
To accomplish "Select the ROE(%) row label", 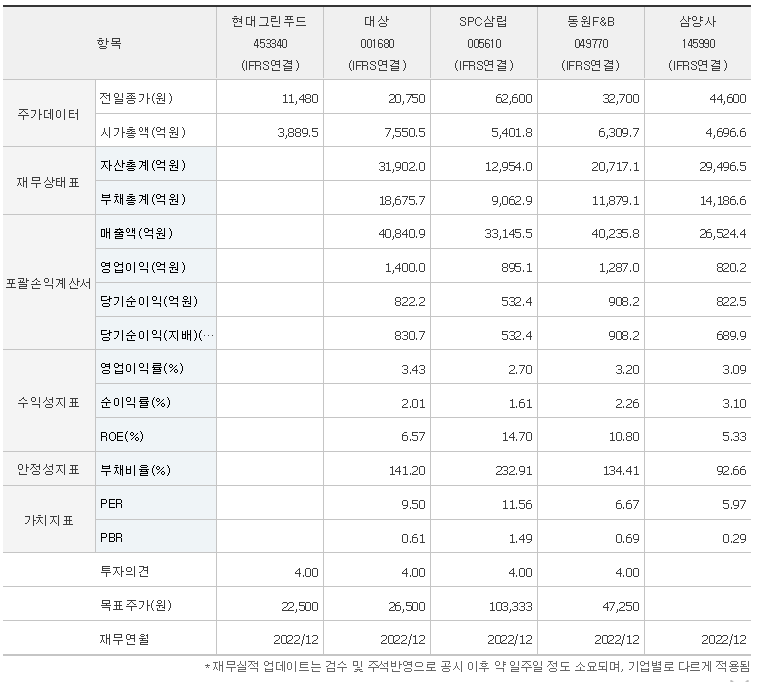I will point(122,436).
